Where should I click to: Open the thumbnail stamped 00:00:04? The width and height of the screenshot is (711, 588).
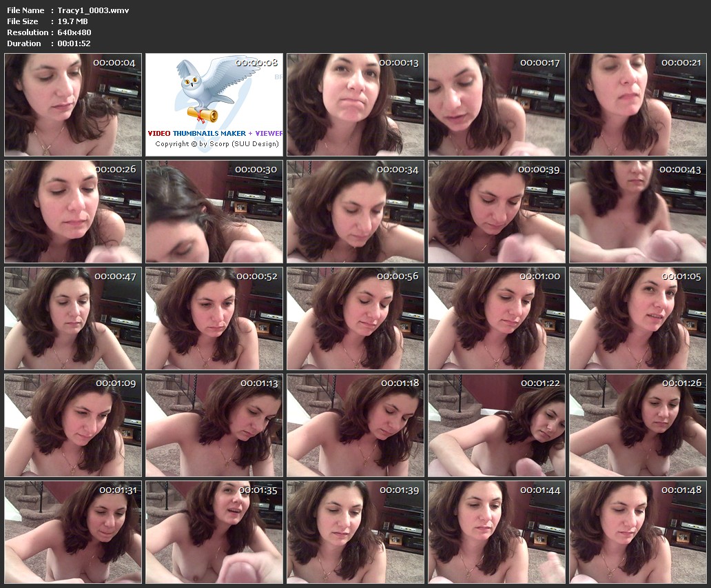73,105
